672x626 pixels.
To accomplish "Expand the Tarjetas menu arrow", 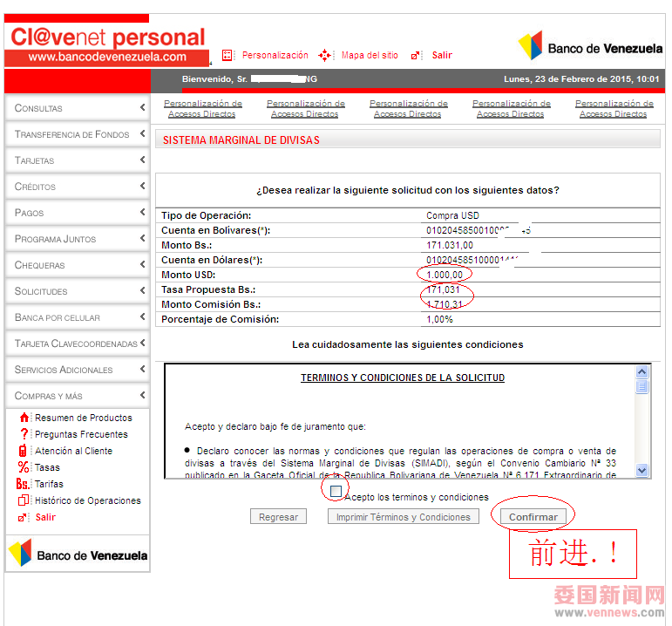I will (143, 160).
